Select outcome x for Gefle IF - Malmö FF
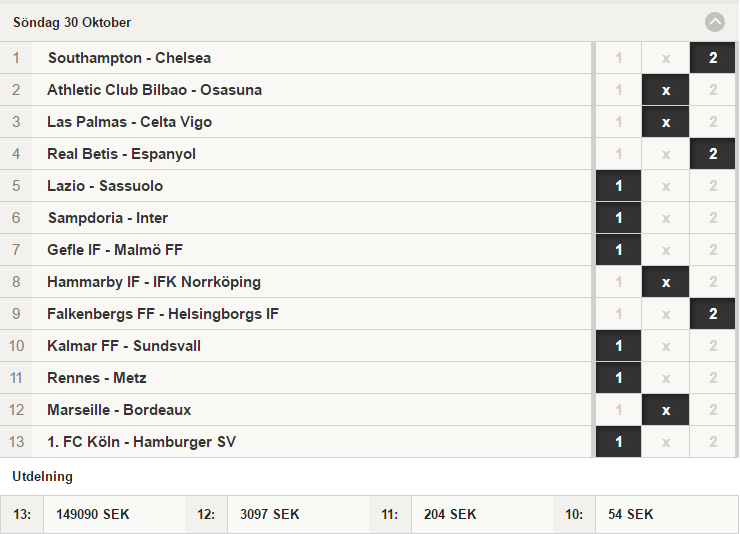This screenshot has width=740, height=534. tap(665, 250)
